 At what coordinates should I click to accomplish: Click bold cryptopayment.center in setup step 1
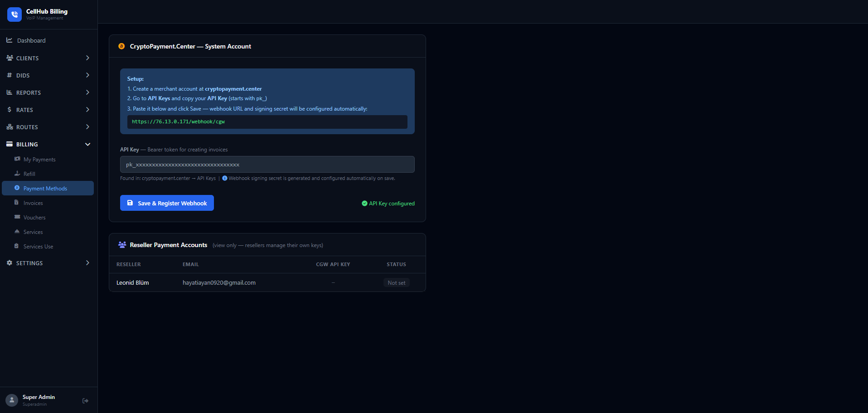pyautogui.click(x=233, y=89)
